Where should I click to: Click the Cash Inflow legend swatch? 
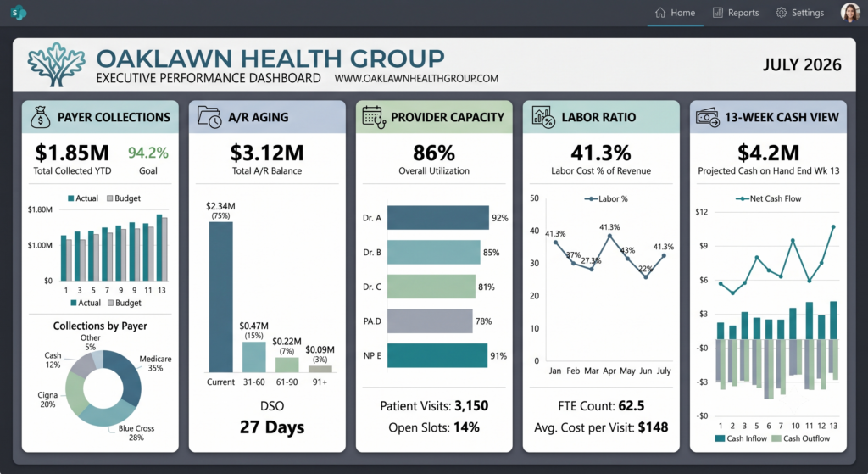click(x=720, y=438)
